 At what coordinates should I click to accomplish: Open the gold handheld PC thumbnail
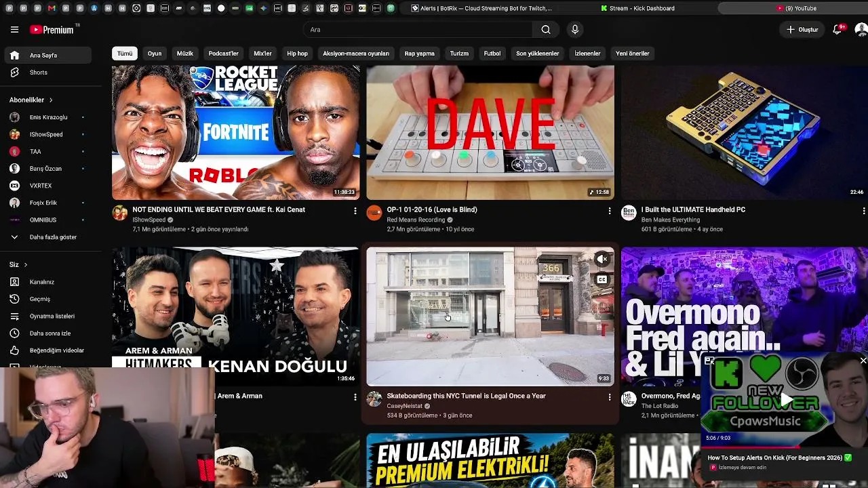point(745,132)
